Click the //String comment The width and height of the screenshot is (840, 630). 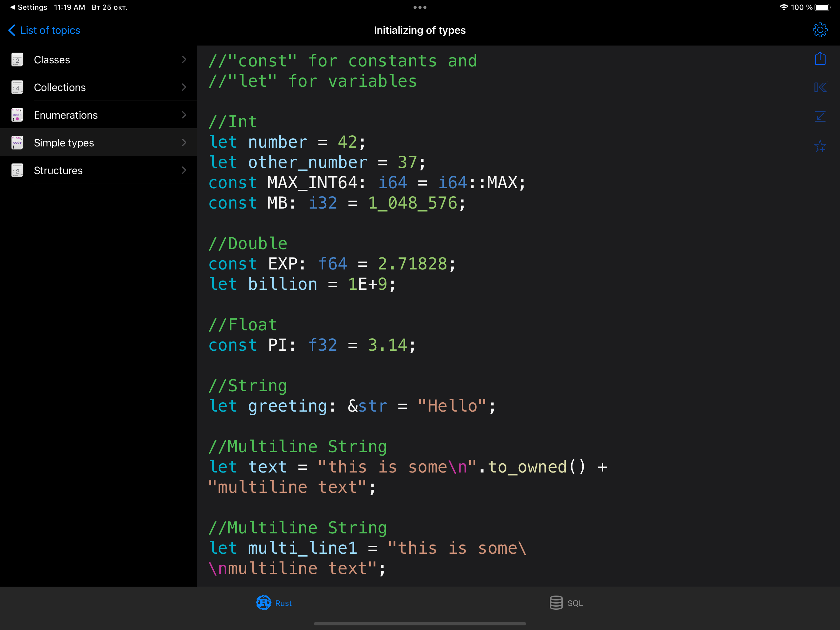(248, 386)
